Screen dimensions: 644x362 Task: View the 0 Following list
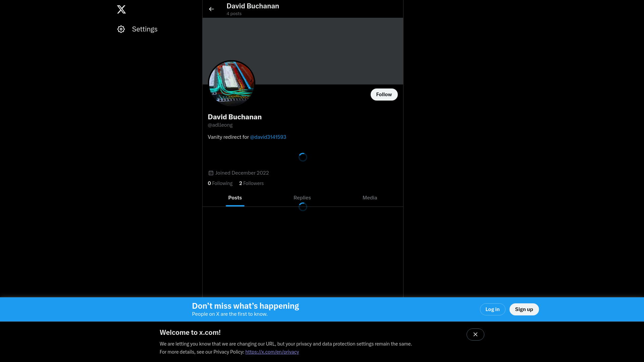[220, 183]
